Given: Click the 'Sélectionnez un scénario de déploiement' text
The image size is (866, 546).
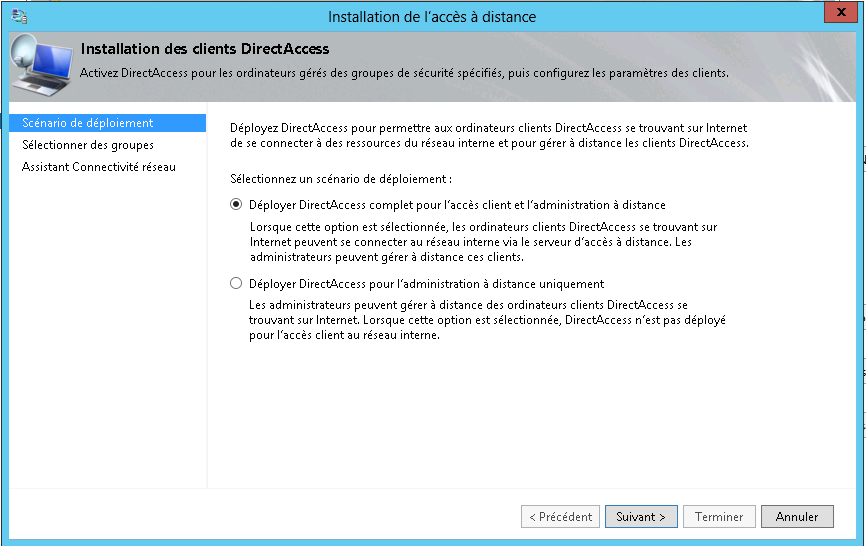Looking at the screenshot, I should pyautogui.click(x=341, y=179).
